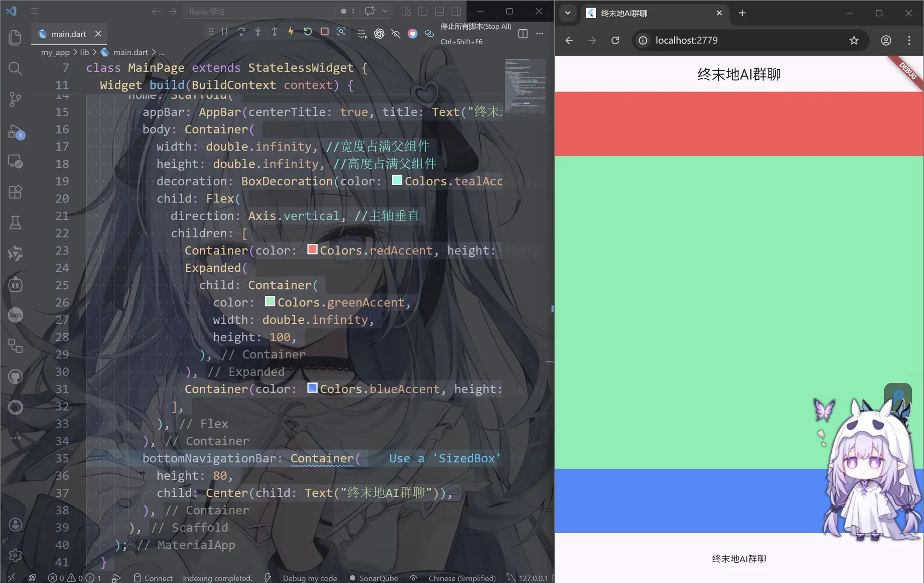Open the Accounts menu in VS Code

[15, 524]
